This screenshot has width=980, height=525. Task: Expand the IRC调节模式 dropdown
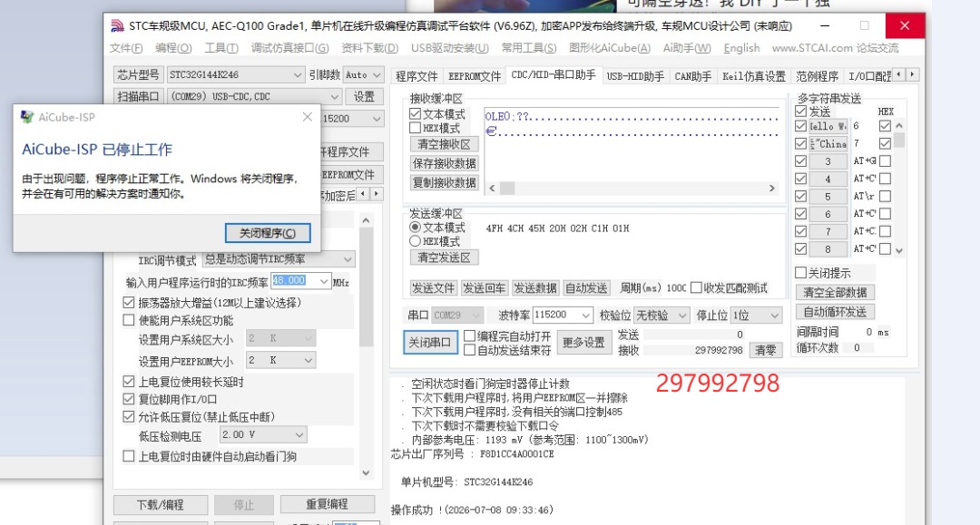[x=348, y=259]
